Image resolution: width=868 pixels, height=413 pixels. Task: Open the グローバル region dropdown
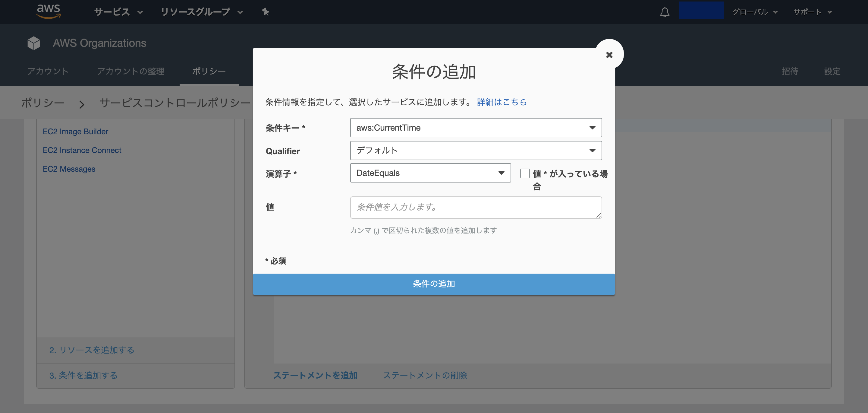754,12
